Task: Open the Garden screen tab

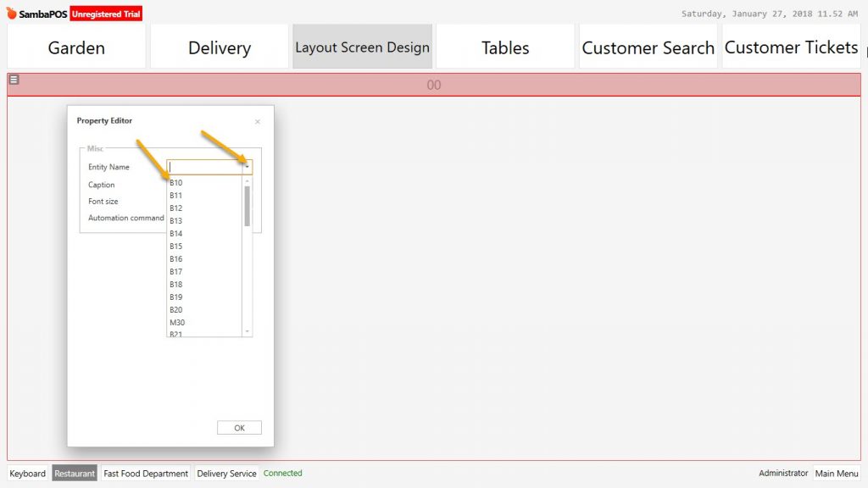Action: click(76, 47)
